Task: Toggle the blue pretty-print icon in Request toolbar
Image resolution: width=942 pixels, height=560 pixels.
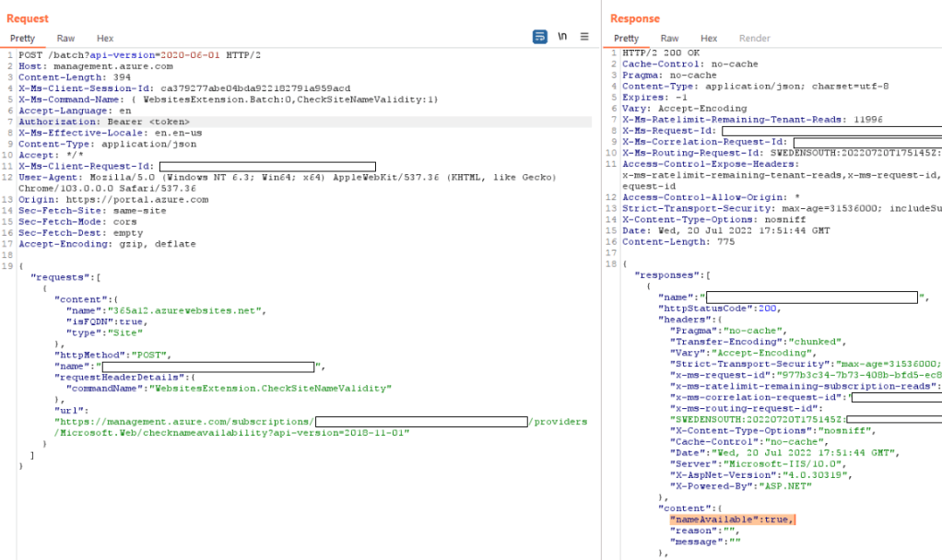Action: click(x=540, y=37)
